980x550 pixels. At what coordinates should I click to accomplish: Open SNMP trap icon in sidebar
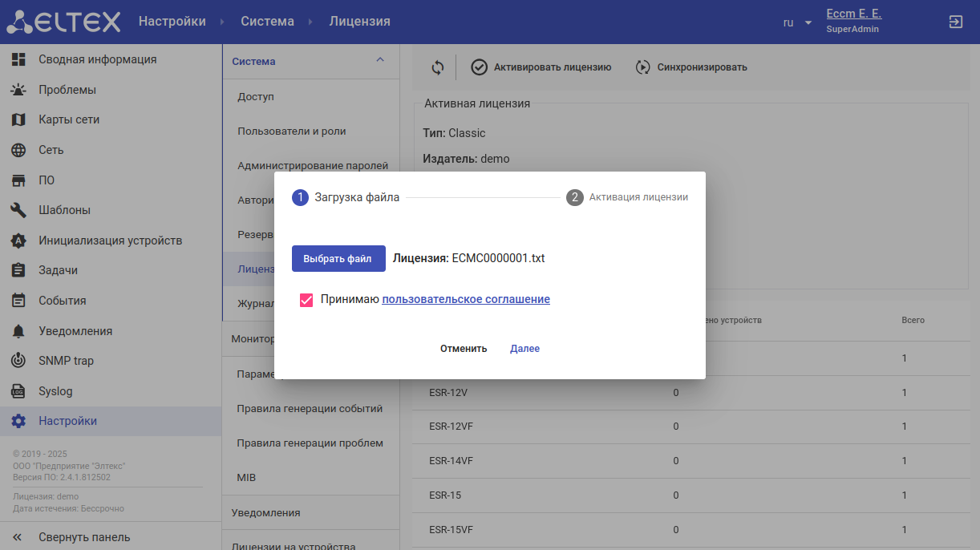[18, 361]
